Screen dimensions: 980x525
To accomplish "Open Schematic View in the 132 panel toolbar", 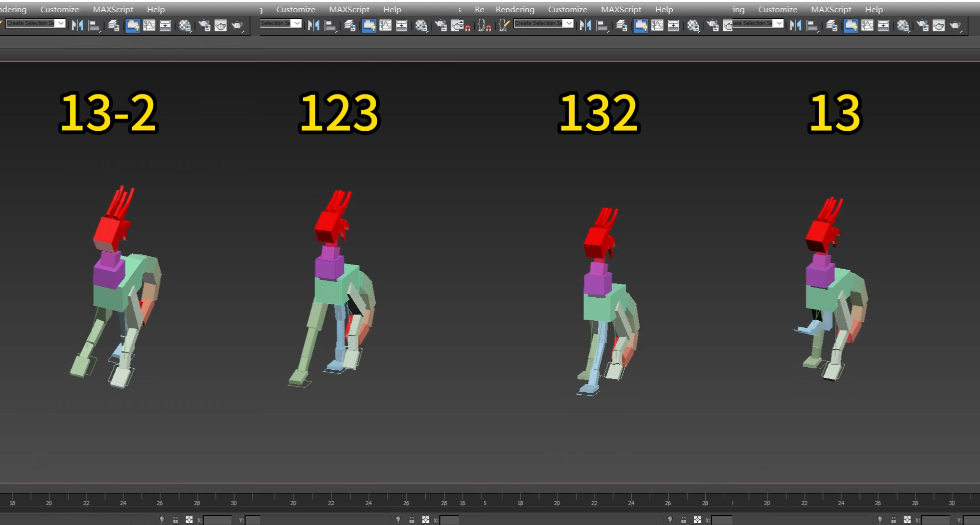I will click(673, 25).
